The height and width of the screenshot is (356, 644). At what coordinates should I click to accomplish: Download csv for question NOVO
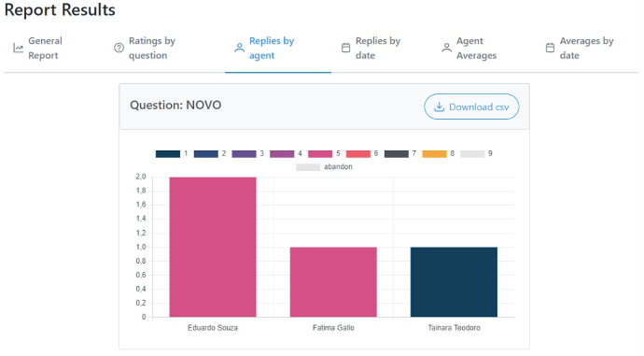click(471, 107)
